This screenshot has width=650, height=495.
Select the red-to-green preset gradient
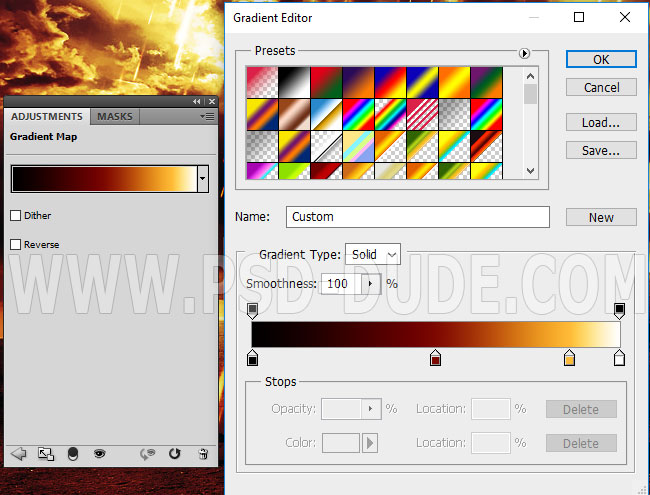326,82
